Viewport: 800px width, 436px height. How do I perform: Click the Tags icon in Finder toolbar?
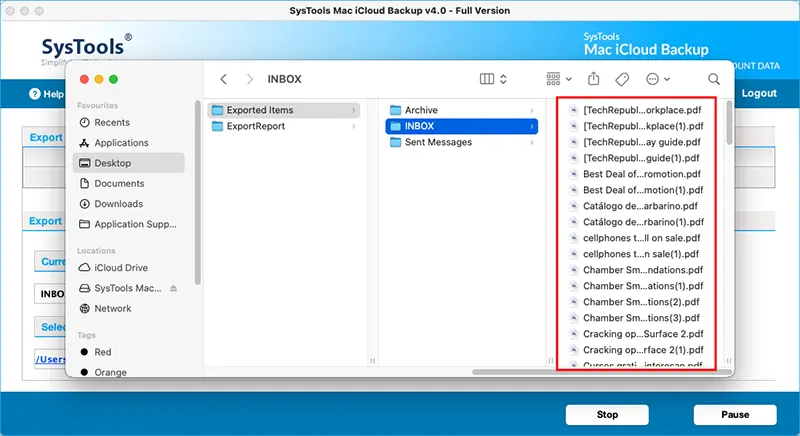[x=622, y=79]
